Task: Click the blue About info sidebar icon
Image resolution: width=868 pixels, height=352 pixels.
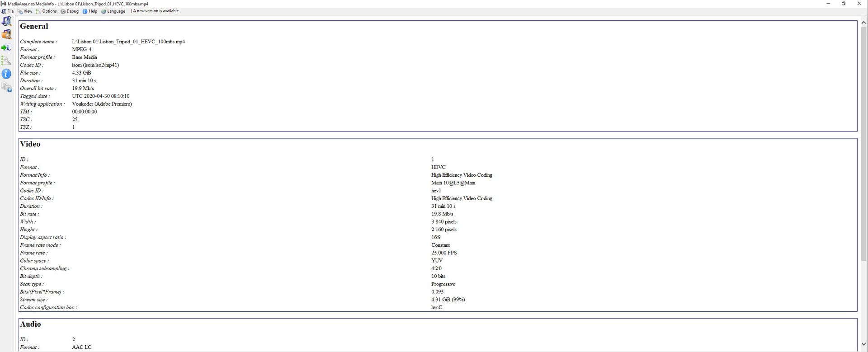Action: pos(6,74)
